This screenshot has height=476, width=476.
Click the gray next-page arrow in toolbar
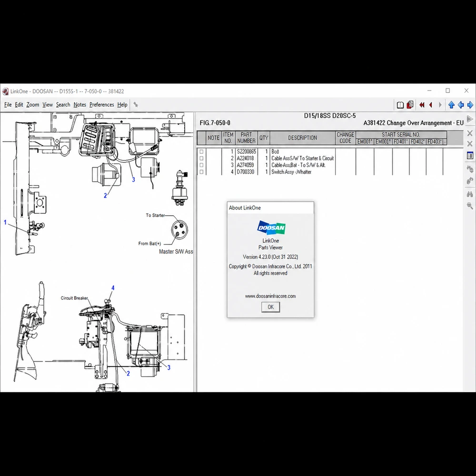pyautogui.click(x=440, y=105)
